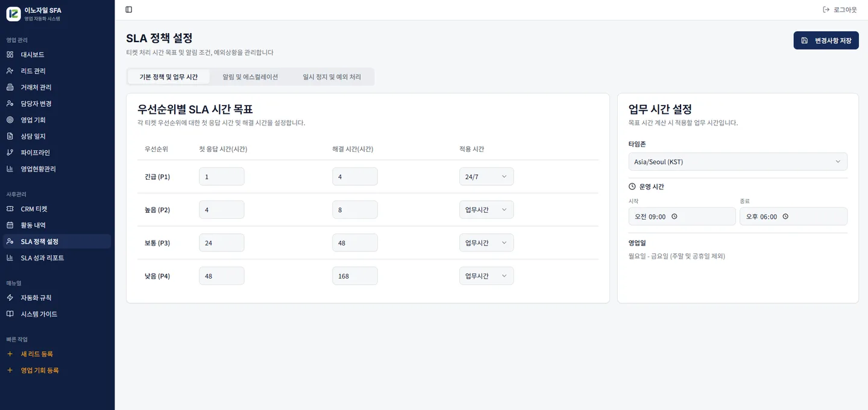This screenshot has width=868, height=410.
Task: Click the 긴급 (P1) row label
Action: click(157, 177)
